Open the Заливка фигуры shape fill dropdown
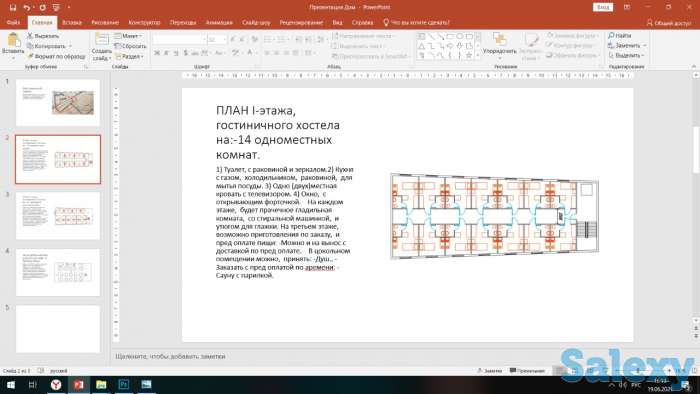The width and height of the screenshot is (700, 394). coord(572,35)
